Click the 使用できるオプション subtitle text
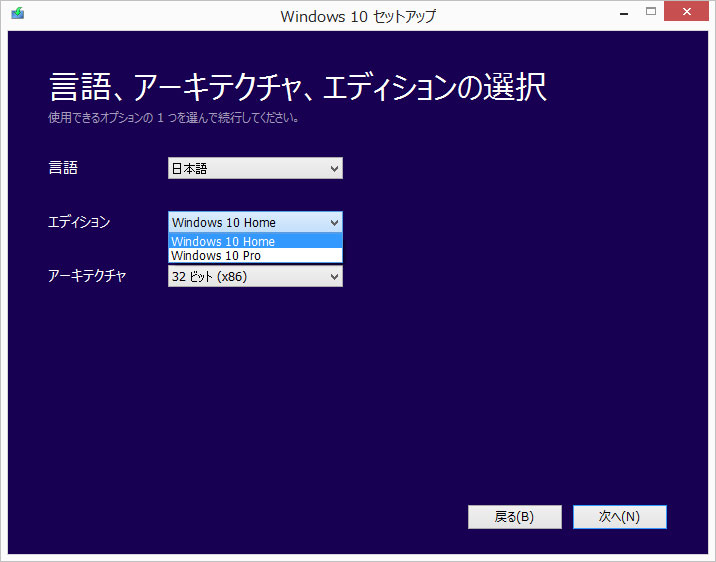Viewport: 716px width, 562px height. 174,118
